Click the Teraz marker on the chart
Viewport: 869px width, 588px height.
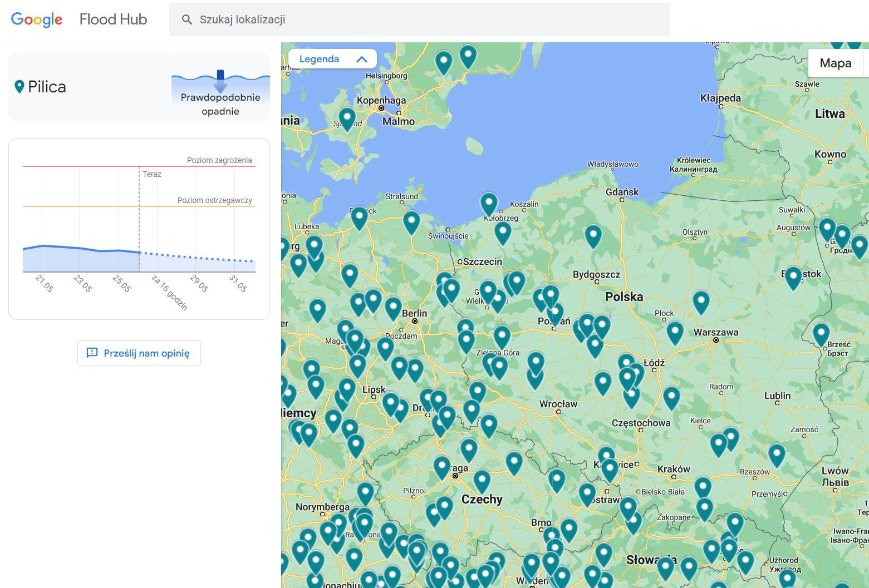(x=152, y=174)
